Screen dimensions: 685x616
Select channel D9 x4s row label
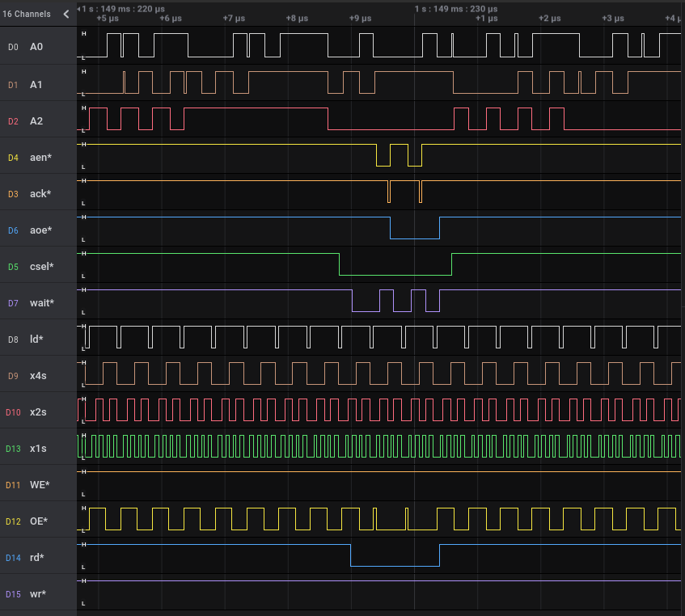pyautogui.click(x=39, y=375)
